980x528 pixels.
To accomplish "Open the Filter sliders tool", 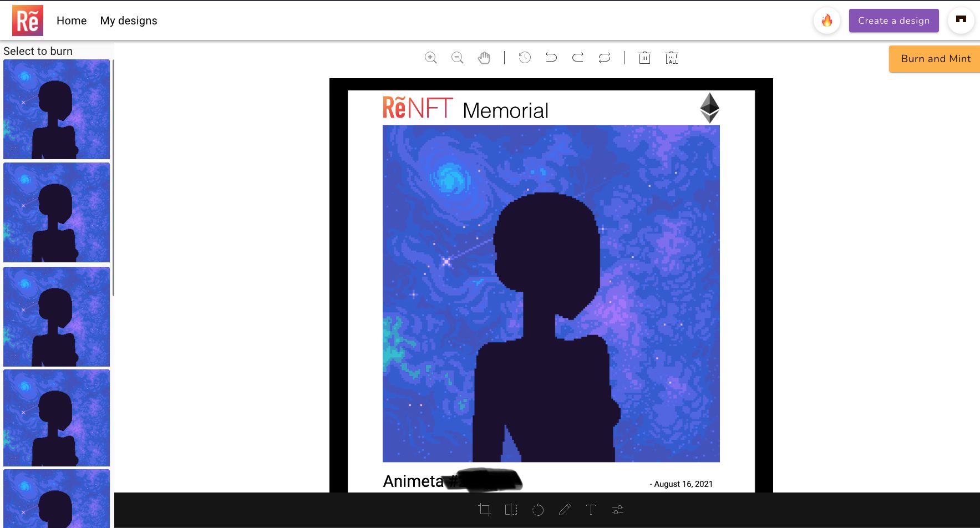I will (x=618, y=510).
